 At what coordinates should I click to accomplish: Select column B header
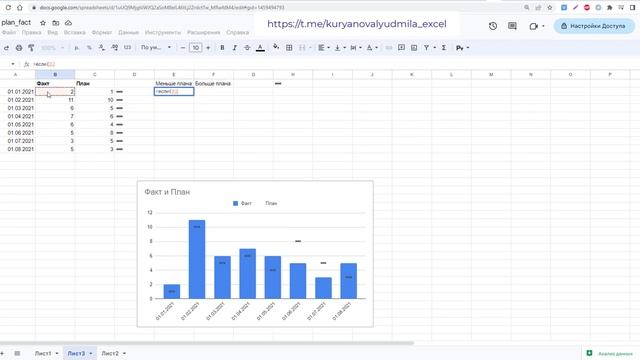coord(55,74)
